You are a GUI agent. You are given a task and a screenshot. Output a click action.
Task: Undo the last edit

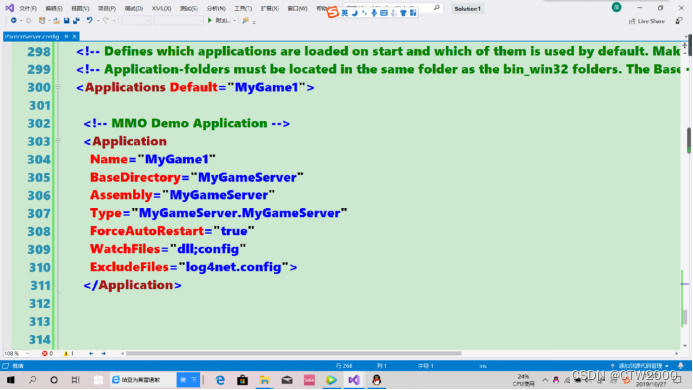pos(90,20)
